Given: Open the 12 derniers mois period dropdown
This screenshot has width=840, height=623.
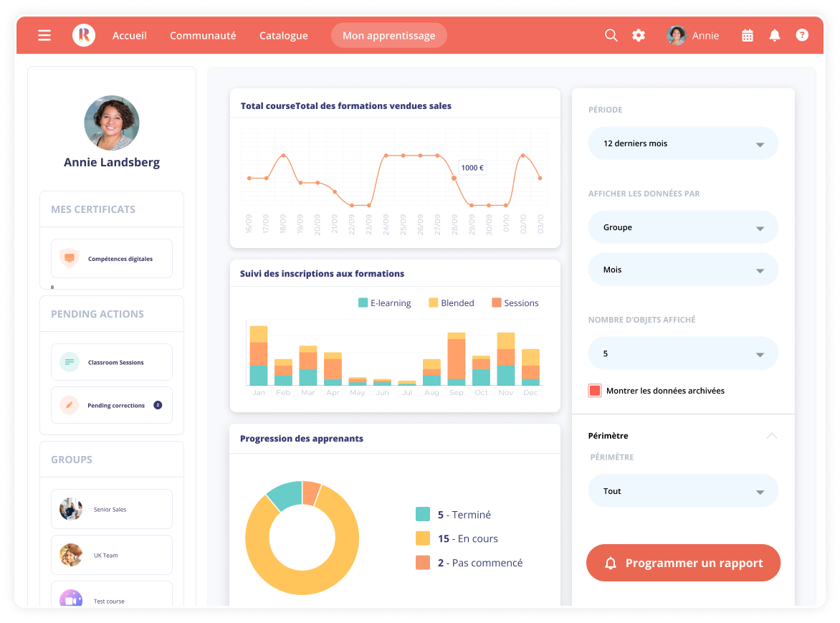Looking at the screenshot, I should point(683,143).
